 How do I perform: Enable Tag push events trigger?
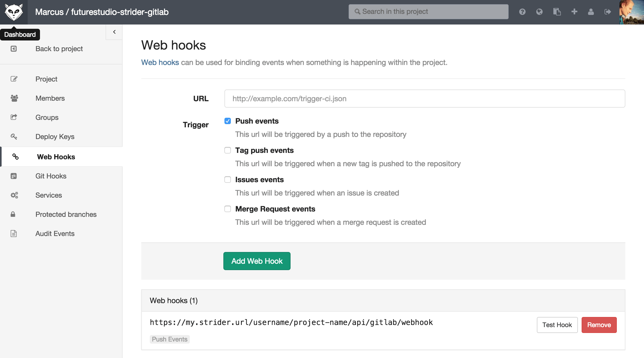coord(227,150)
